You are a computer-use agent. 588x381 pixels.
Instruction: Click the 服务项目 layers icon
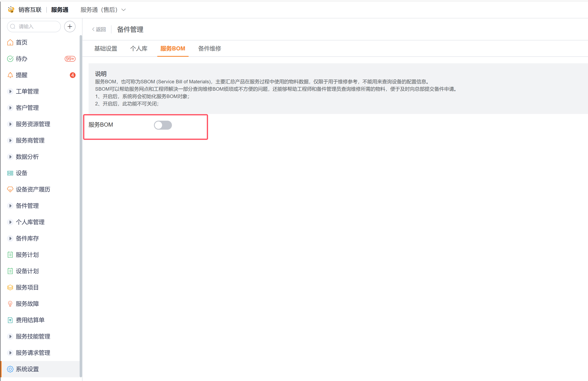click(10, 287)
